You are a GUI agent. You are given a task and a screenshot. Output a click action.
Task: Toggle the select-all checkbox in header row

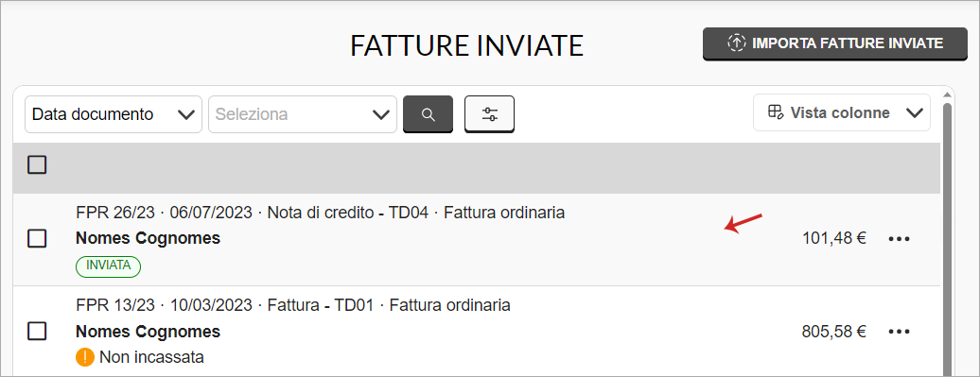coord(37,164)
